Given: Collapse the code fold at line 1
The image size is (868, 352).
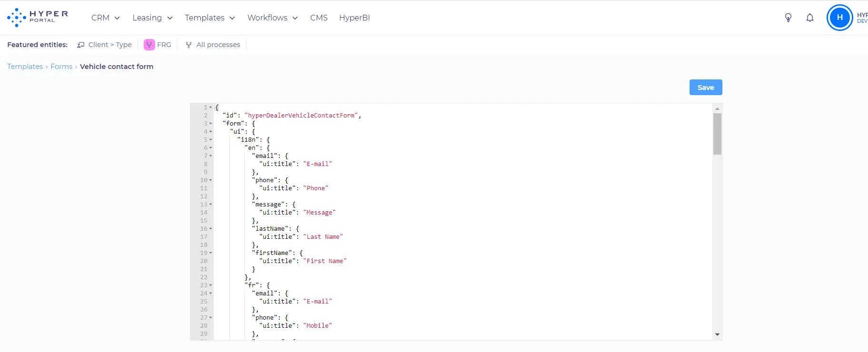Looking at the screenshot, I should (x=211, y=108).
